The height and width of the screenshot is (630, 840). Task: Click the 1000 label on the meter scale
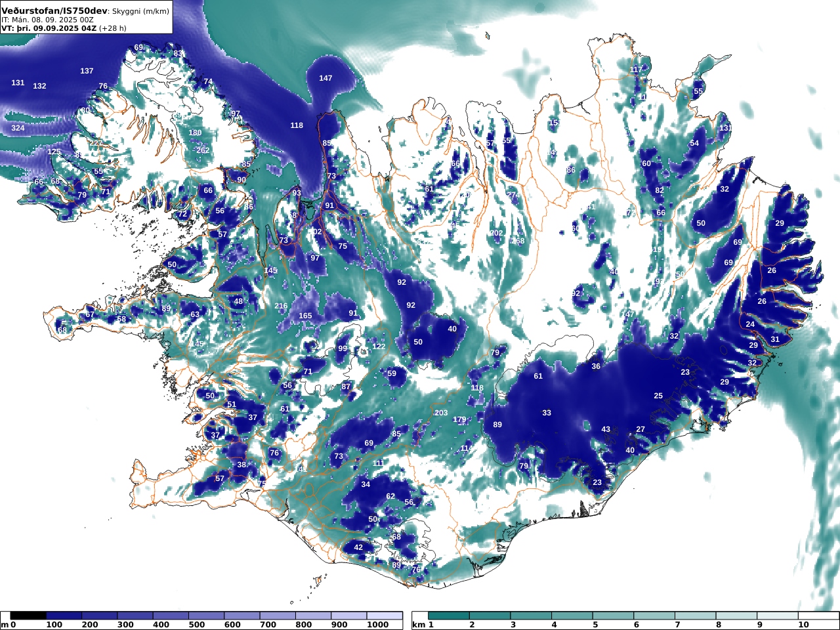(x=377, y=625)
